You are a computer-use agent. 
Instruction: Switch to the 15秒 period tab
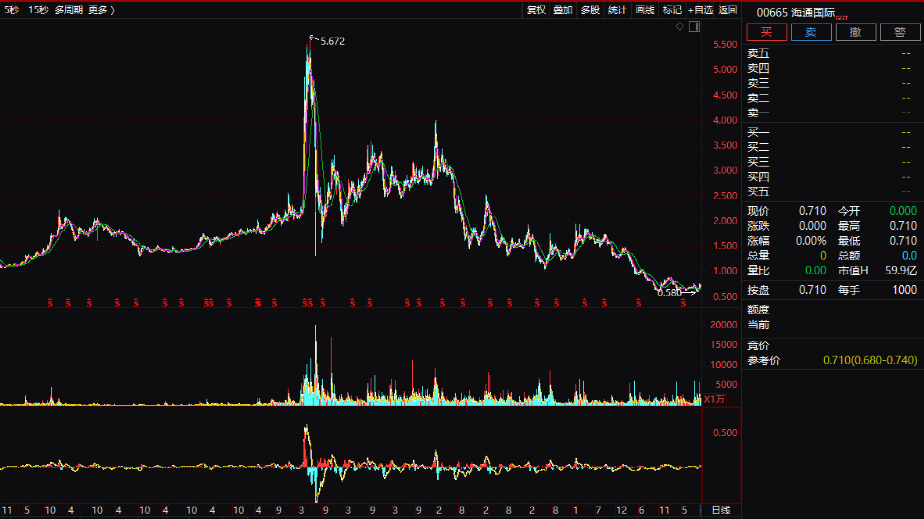click(x=38, y=10)
